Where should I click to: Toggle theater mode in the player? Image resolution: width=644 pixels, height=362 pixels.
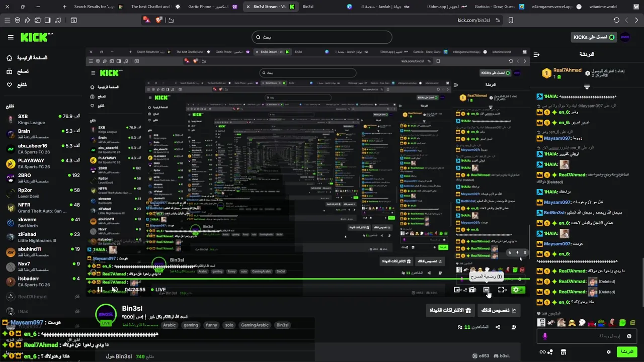click(487, 290)
